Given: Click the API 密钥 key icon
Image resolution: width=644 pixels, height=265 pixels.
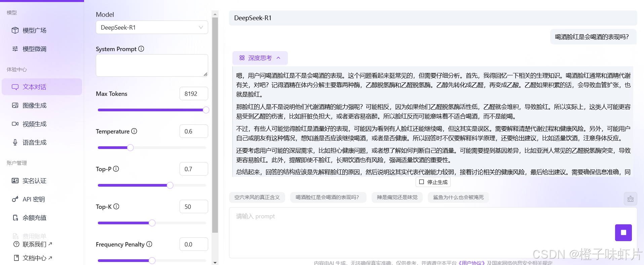Looking at the screenshot, I should 15,199.
